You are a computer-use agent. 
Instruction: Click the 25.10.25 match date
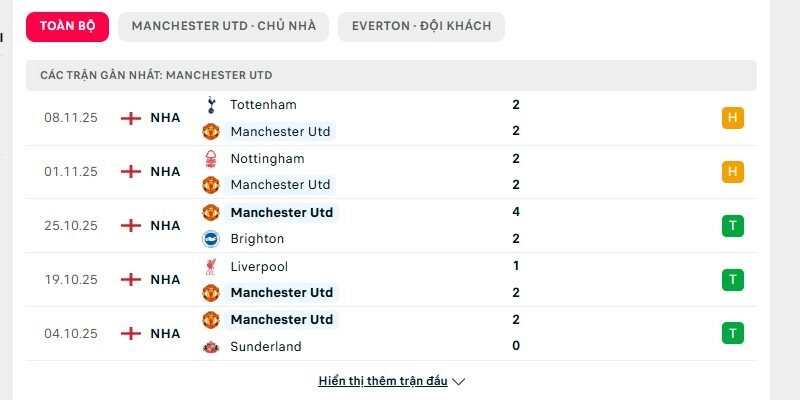point(71,226)
